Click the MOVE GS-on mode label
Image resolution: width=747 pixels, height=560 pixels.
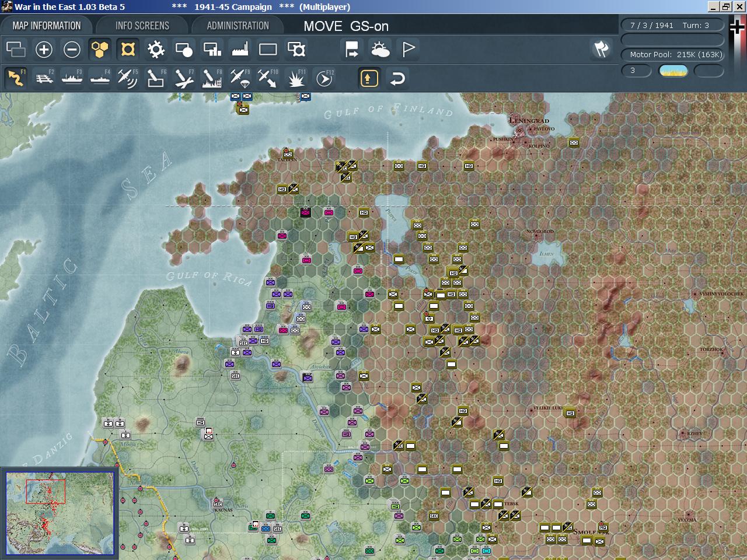click(346, 26)
